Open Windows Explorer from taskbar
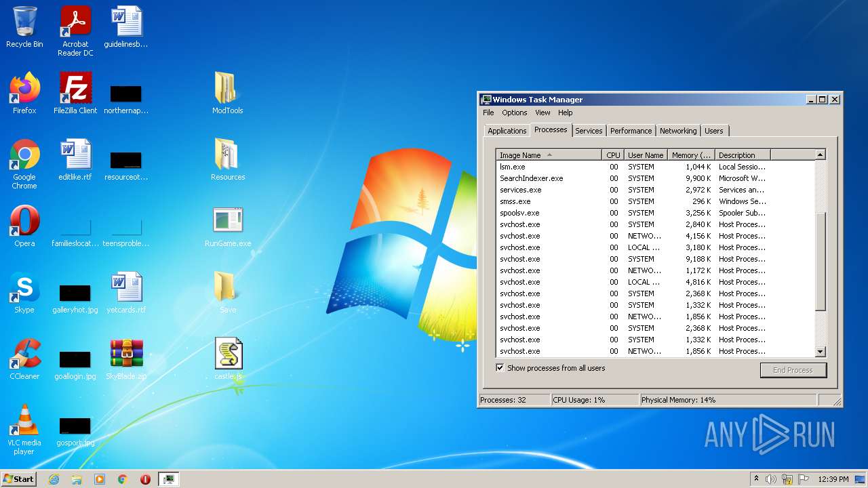Viewport: 868px width, 488px height. click(x=77, y=479)
